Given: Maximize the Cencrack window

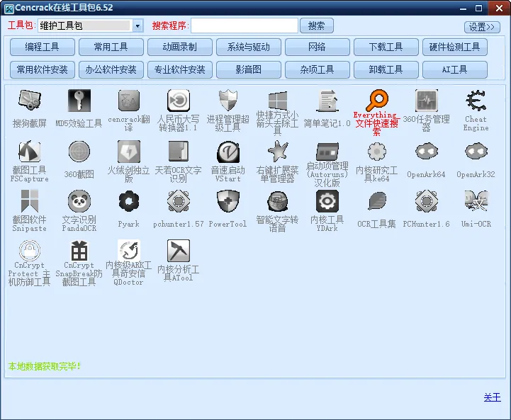Looking at the screenshot, I should coord(478,8).
